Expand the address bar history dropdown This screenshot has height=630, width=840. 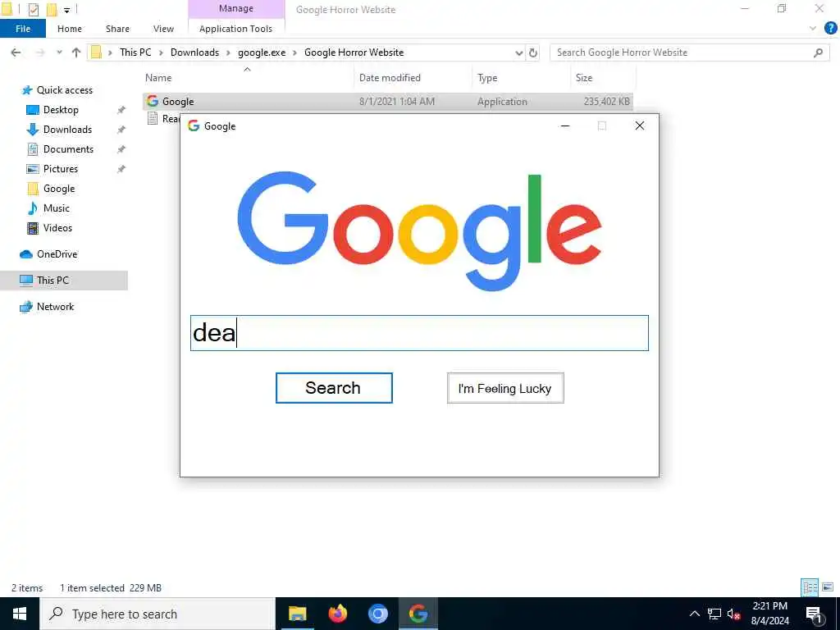point(518,52)
